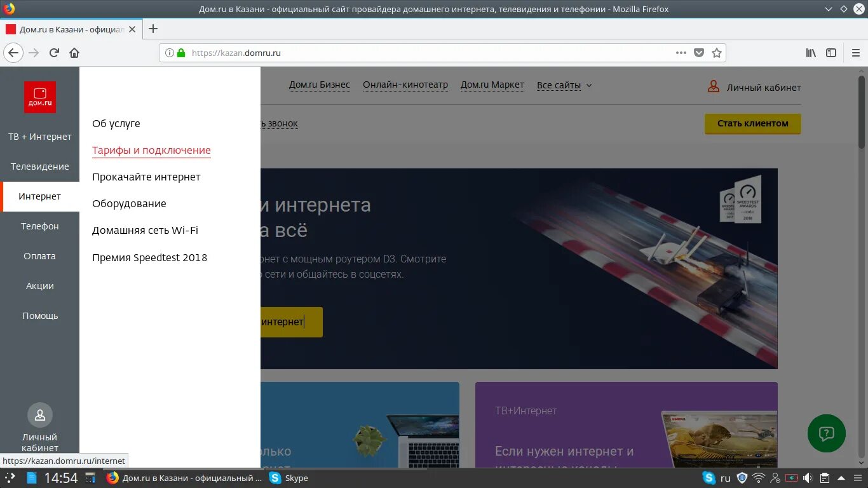Click the green chat help bubble
The width and height of the screenshot is (868, 488).
[x=826, y=433]
